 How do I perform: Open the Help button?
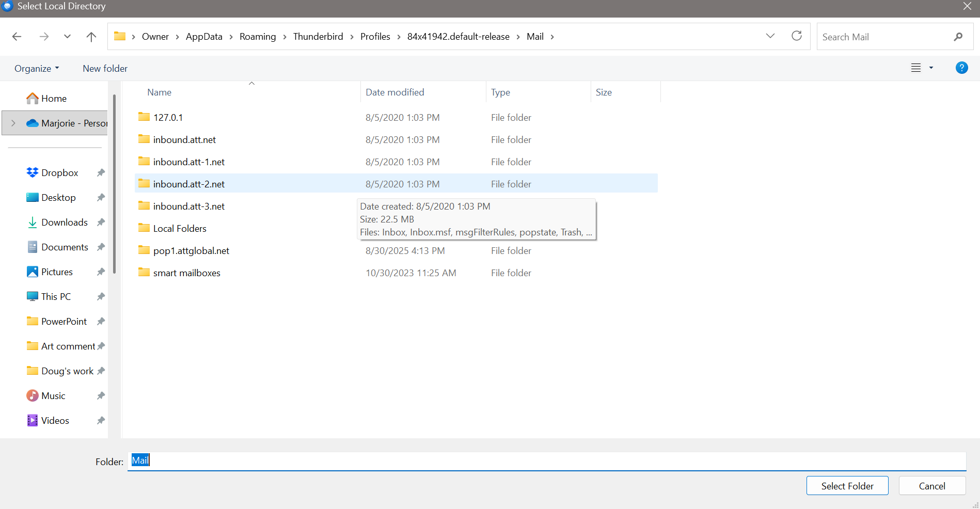click(x=961, y=68)
